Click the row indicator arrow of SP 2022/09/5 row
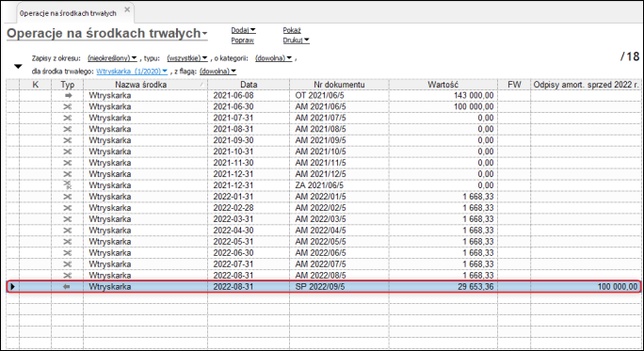The width and height of the screenshot is (644, 351). 13,287
